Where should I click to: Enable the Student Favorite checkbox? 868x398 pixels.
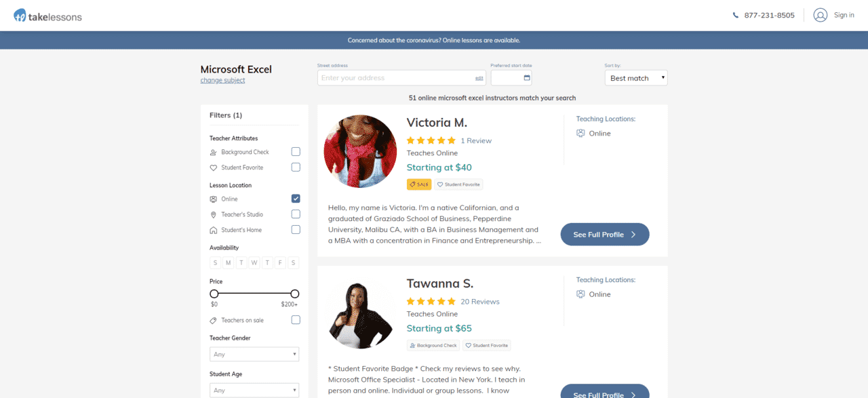(296, 167)
